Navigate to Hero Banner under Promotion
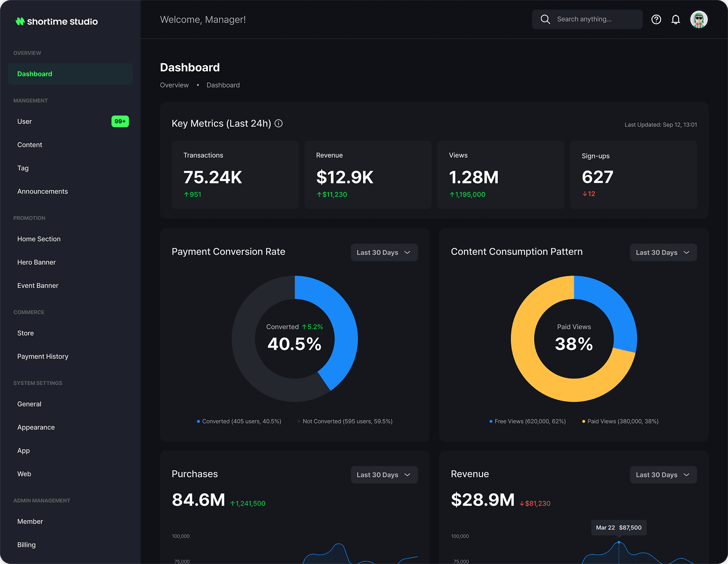 36,262
